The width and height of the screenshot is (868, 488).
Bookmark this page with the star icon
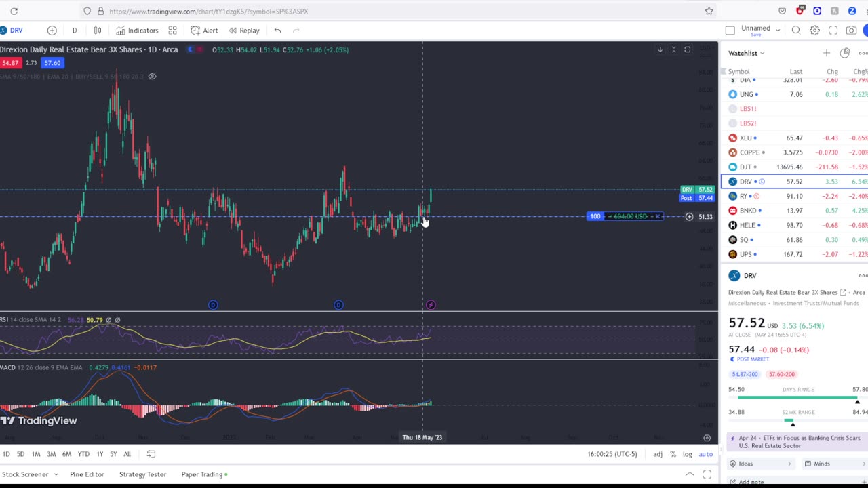click(x=709, y=11)
